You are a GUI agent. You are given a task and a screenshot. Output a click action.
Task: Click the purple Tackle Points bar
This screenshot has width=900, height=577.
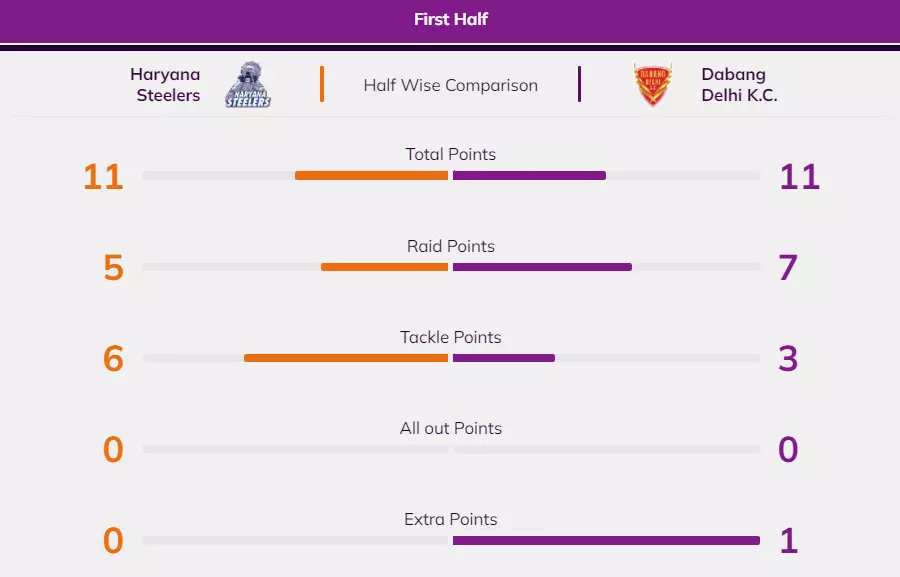click(503, 358)
